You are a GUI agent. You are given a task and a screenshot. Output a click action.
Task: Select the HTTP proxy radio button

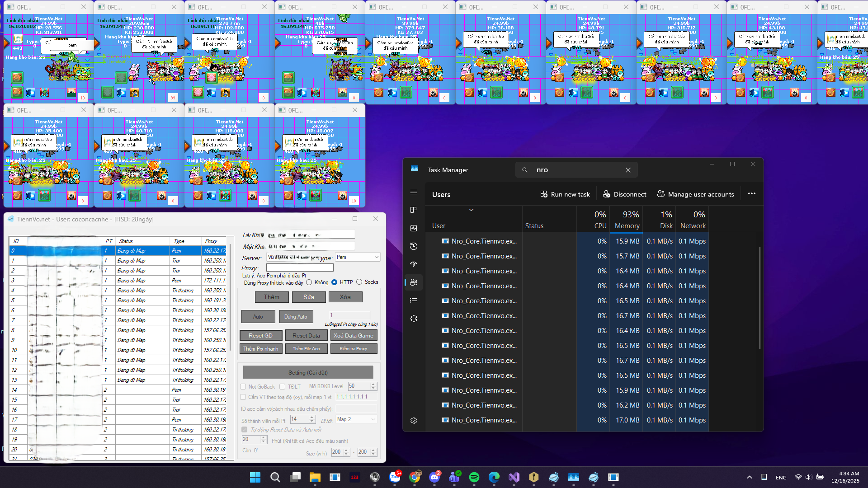click(334, 282)
